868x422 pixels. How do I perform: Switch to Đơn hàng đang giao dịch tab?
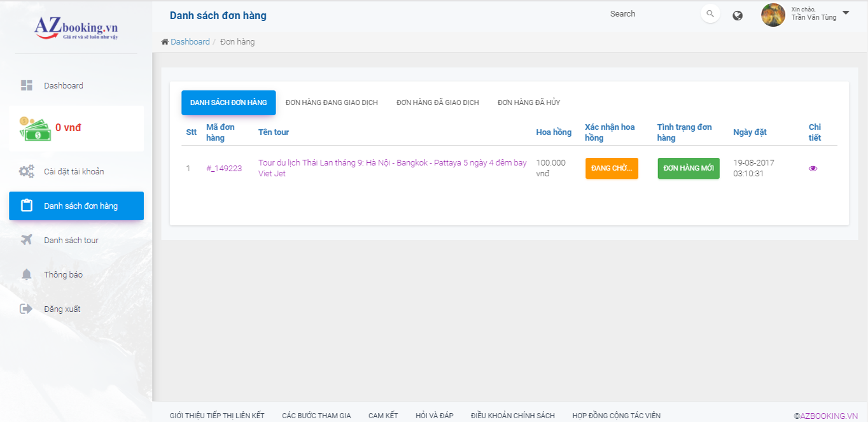coord(332,102)
